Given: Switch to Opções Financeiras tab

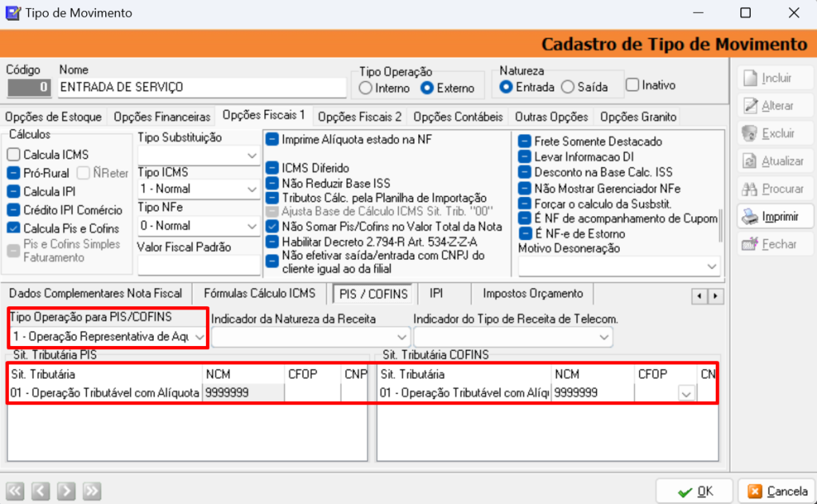Looking at the screenshot, I should tap(162, 116).
